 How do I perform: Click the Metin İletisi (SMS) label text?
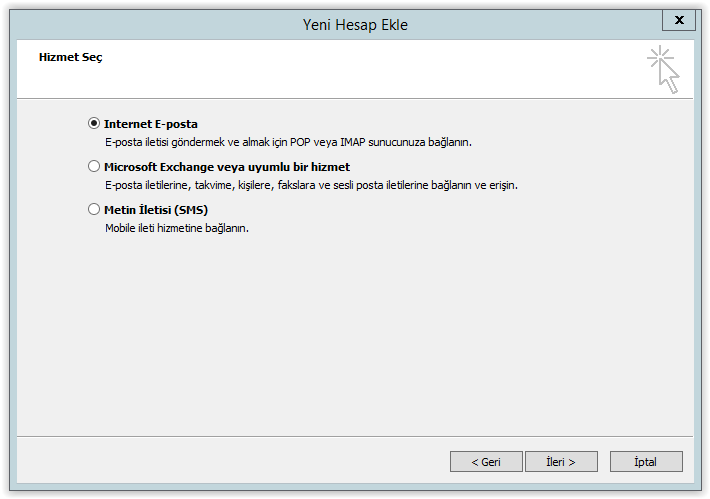point(156,210)
